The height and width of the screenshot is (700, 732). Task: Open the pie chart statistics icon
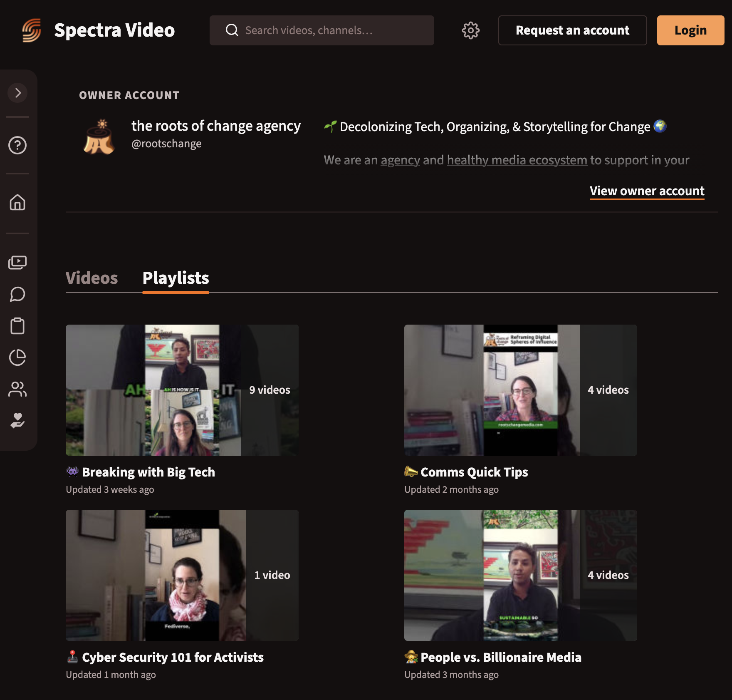point(17,357)
